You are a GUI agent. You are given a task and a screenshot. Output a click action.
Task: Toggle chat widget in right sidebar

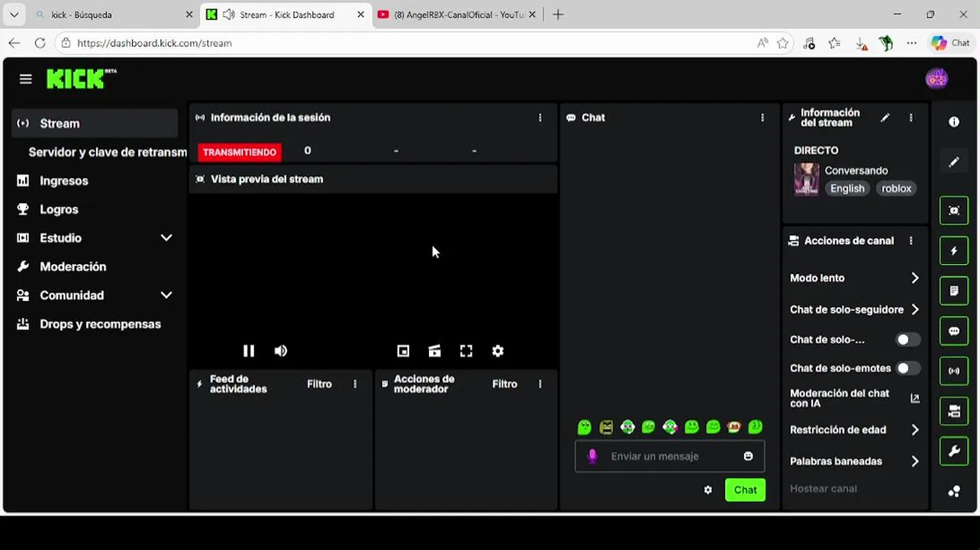coord(954,331)
